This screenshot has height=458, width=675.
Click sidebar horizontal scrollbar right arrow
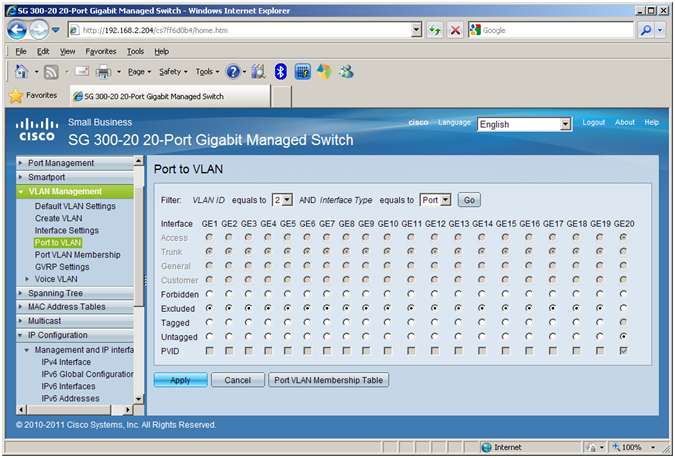(127, 409)
